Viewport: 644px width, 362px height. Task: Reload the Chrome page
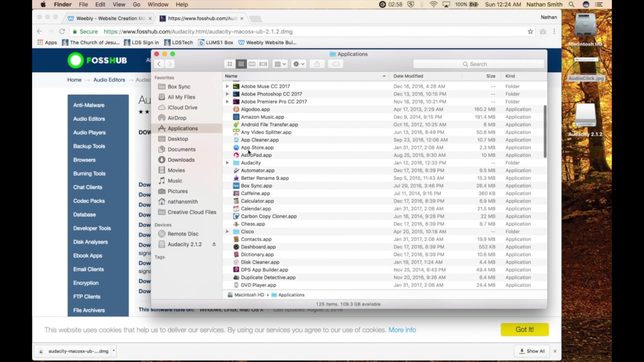[62, 32]
